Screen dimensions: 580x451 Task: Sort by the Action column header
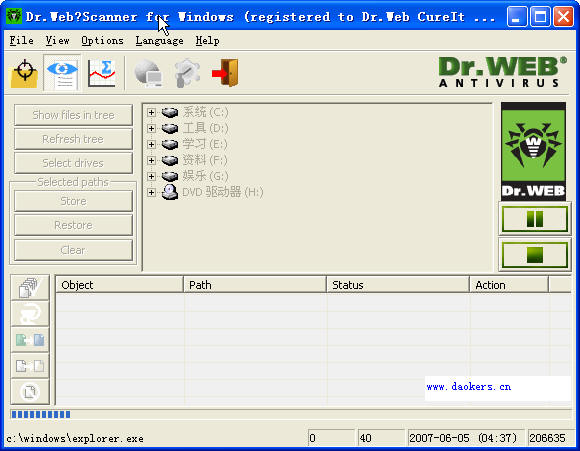509,285
